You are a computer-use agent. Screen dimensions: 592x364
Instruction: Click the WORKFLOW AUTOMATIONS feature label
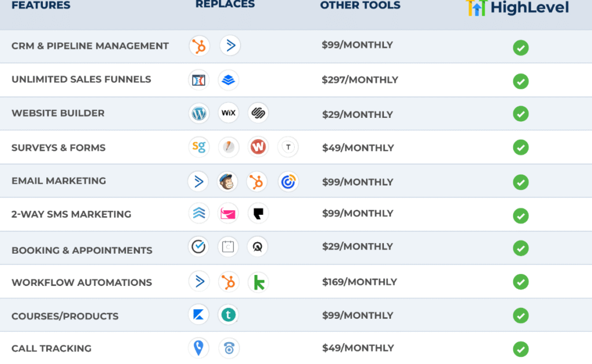coord(82,283)
